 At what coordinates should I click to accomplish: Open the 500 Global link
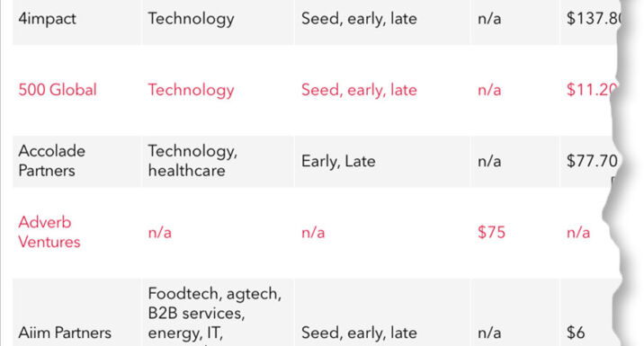pyautogui.click(x=58, y=90)
